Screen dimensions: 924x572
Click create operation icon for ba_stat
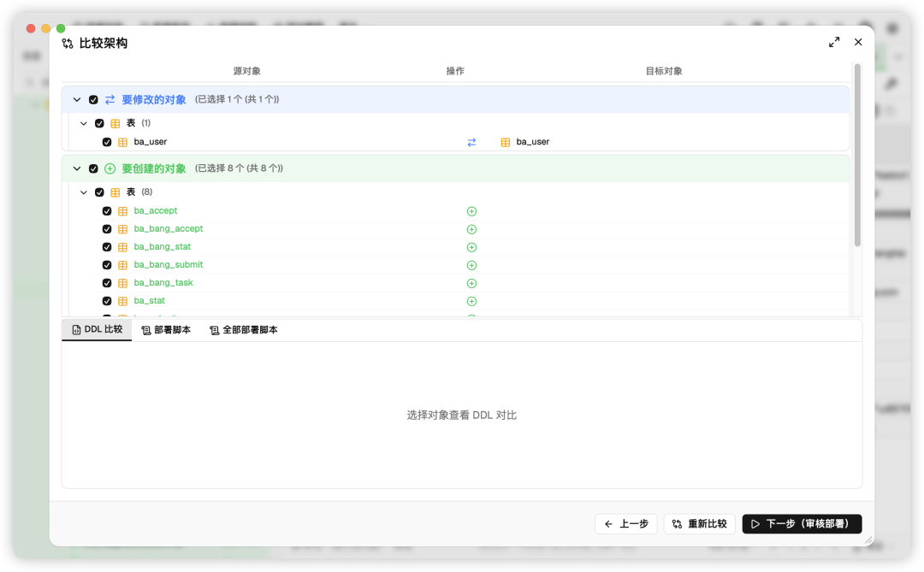[x=471, y=301]
